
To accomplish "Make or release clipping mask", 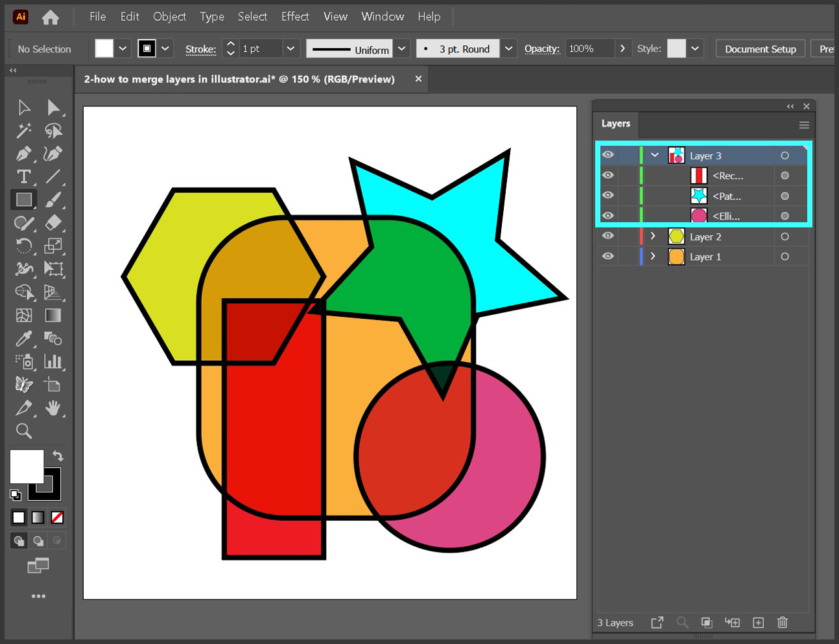I will pos(707,623).
